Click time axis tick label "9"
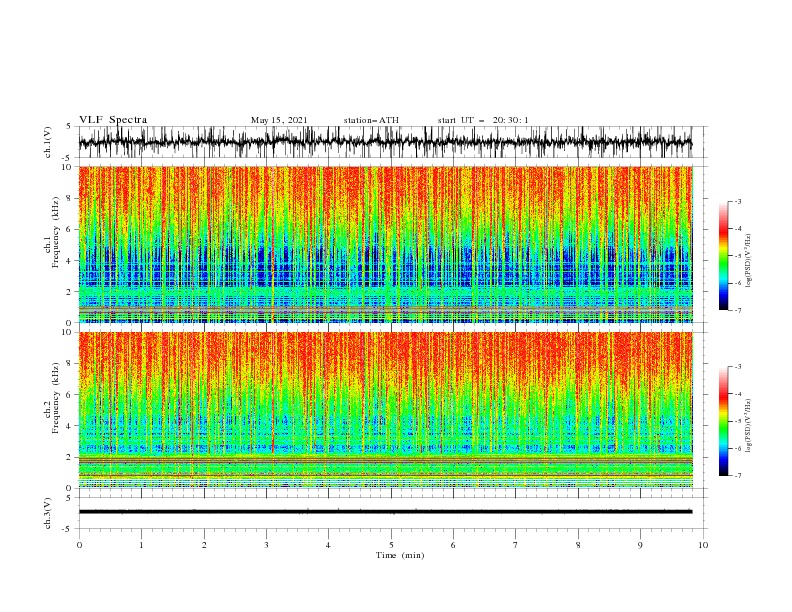The image size is (792, 612). pyautogui.click(x=640, y=545)
